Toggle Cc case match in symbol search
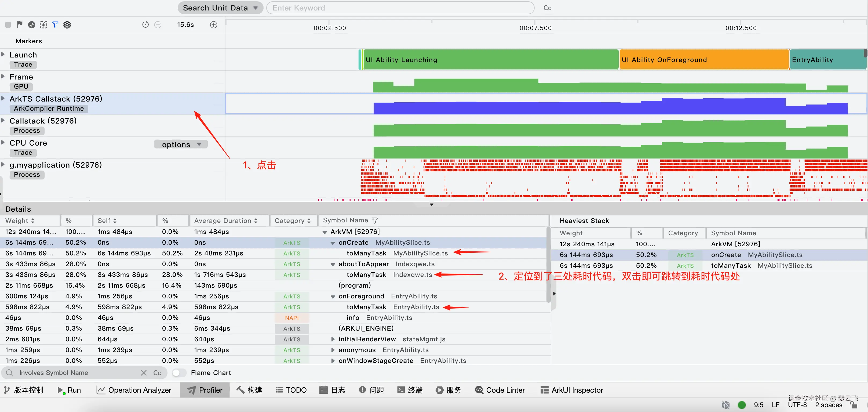868x412 pixels. (157, 373)
